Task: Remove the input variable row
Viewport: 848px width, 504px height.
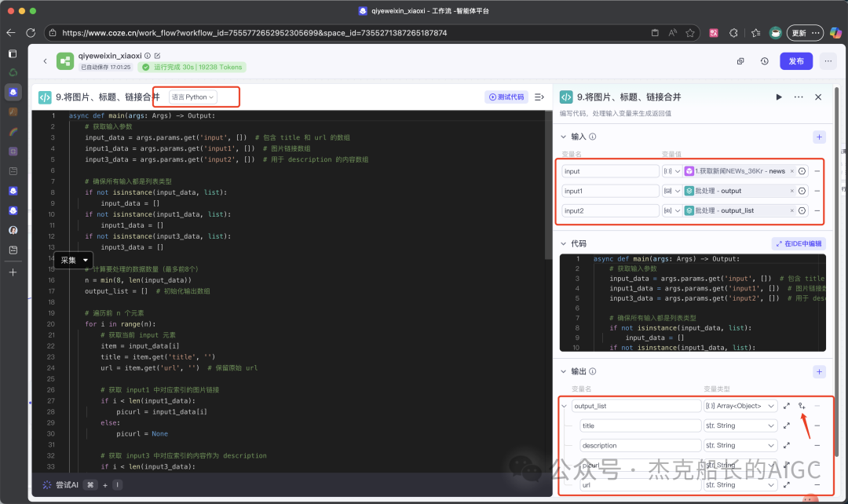Action: click(x=817, y=171)
